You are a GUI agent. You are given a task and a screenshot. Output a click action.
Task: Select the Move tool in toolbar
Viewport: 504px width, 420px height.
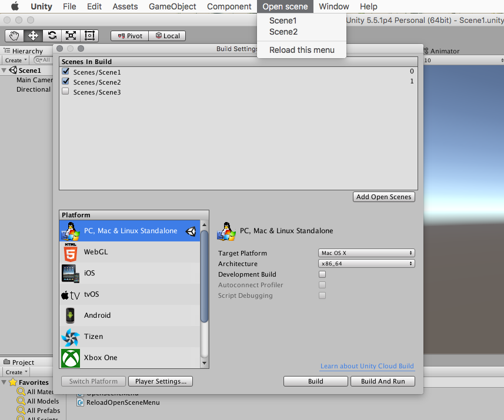(33, 36)
